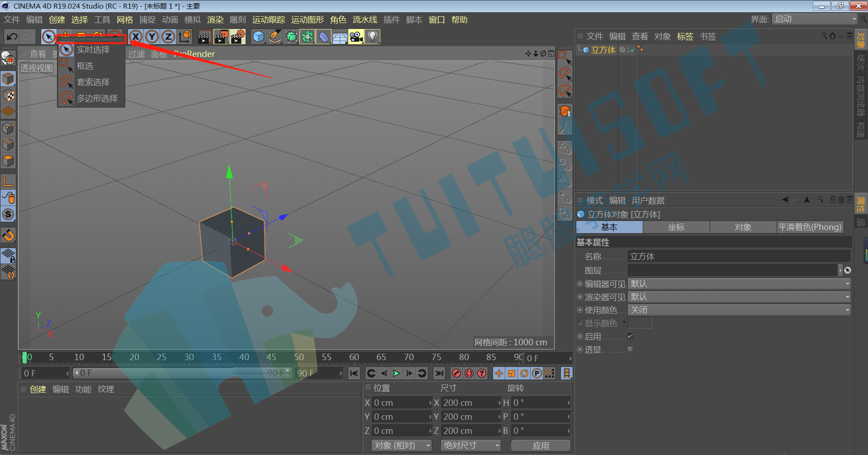Click the Make Editable icon in left sidebar

[x=9, y=59]
